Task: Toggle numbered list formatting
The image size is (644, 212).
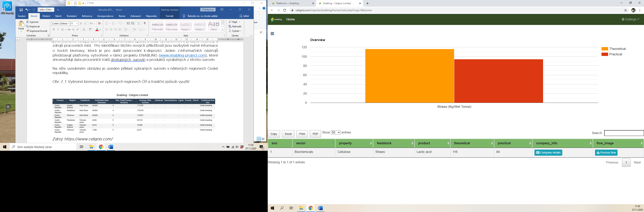Action: pyautogui.click(x=113, y=24)
